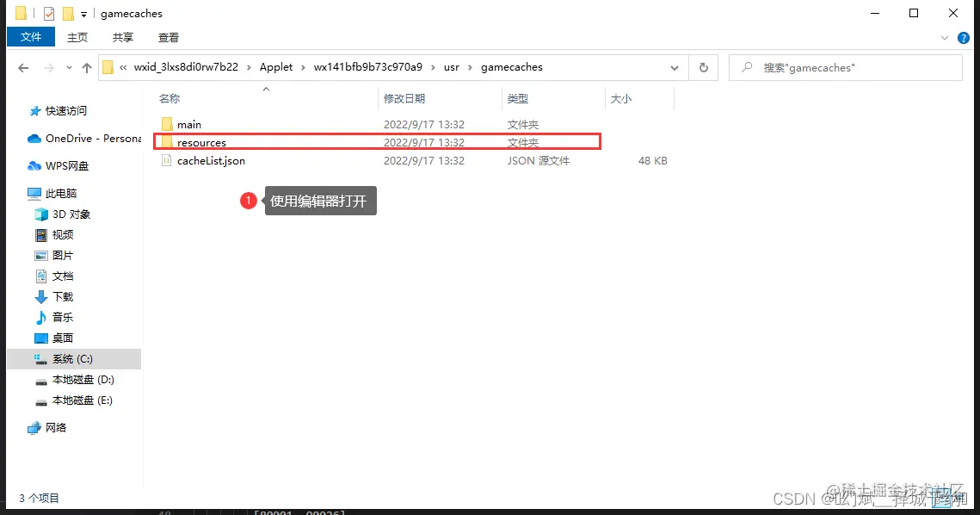This screenshot has width=980, height=515.
Task: Select 本地磁盘 (E:) drive
Action: pos(83,400)
